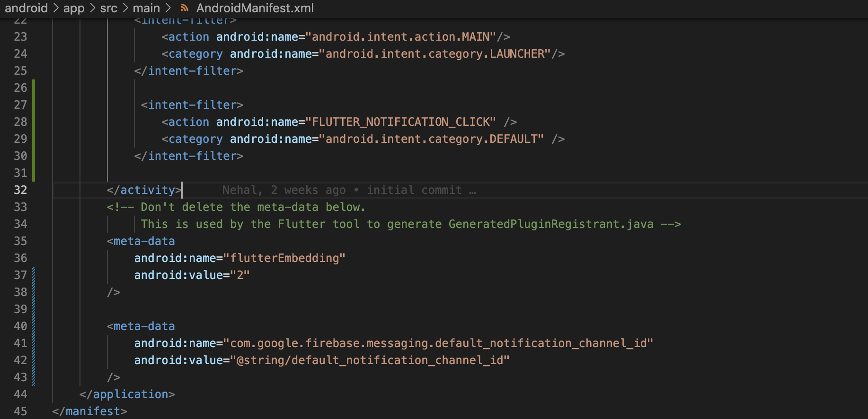868x419 pixels.
Task: Click the closing manifest tag
Action: coord(89,411)
